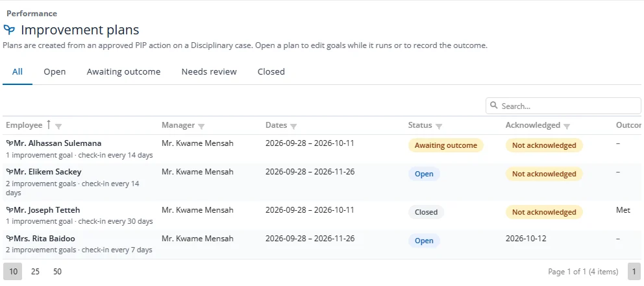Click the Awaiting outcome status badge
Screen dimensions: 644x286
445,145
